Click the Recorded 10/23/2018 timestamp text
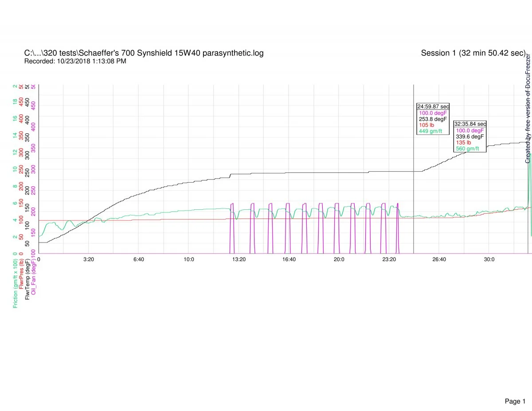Image resolution: width=532 pixels, height=411 pixels. (75, 61)
